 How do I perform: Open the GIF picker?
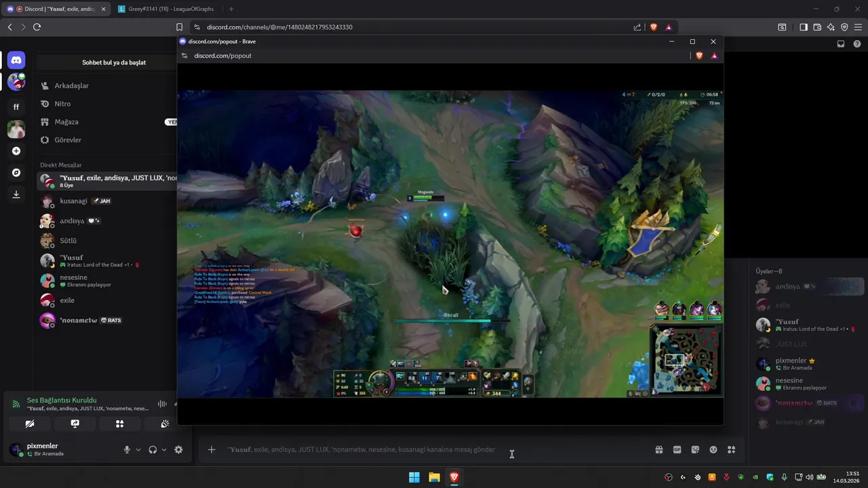coord(677,449)
